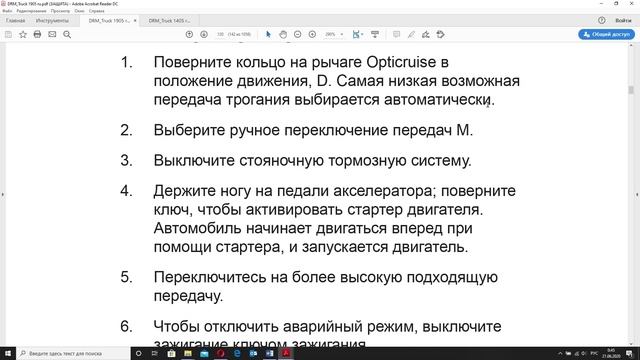The width and height of the screenshot is (640, 360).
Task: Click the stamp tool icon
Action: point(440,35)
